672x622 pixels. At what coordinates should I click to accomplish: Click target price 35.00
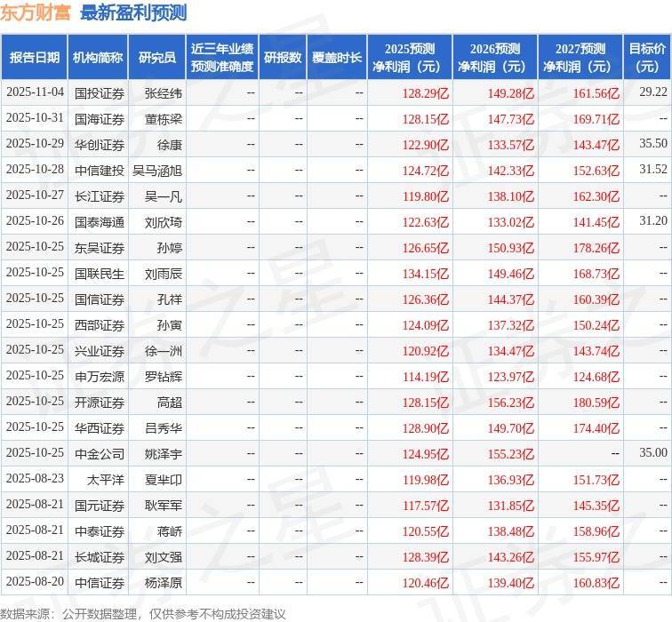(x=653, y=452)
